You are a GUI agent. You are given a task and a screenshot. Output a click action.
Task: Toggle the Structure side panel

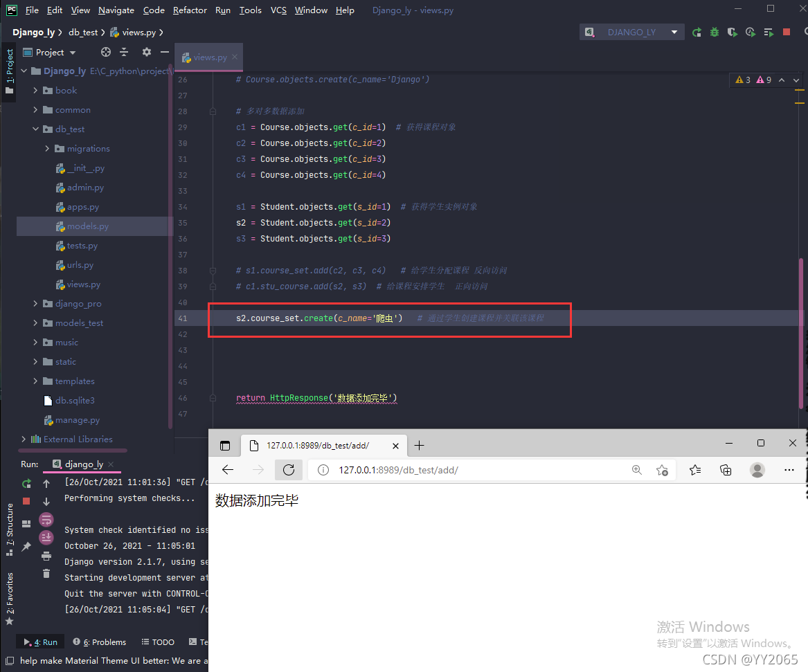pyautogui.click(x=9, y=529)
